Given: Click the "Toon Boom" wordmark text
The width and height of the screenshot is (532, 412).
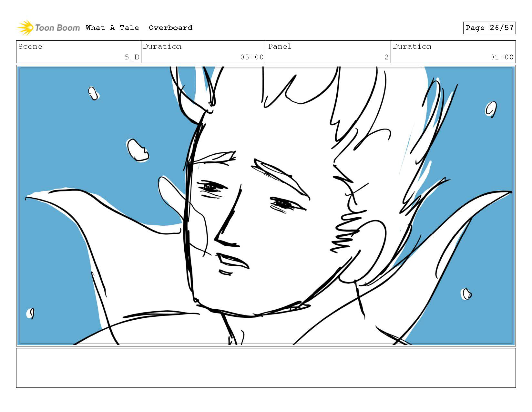Looking at the screenshot, I should pos(57,28).
